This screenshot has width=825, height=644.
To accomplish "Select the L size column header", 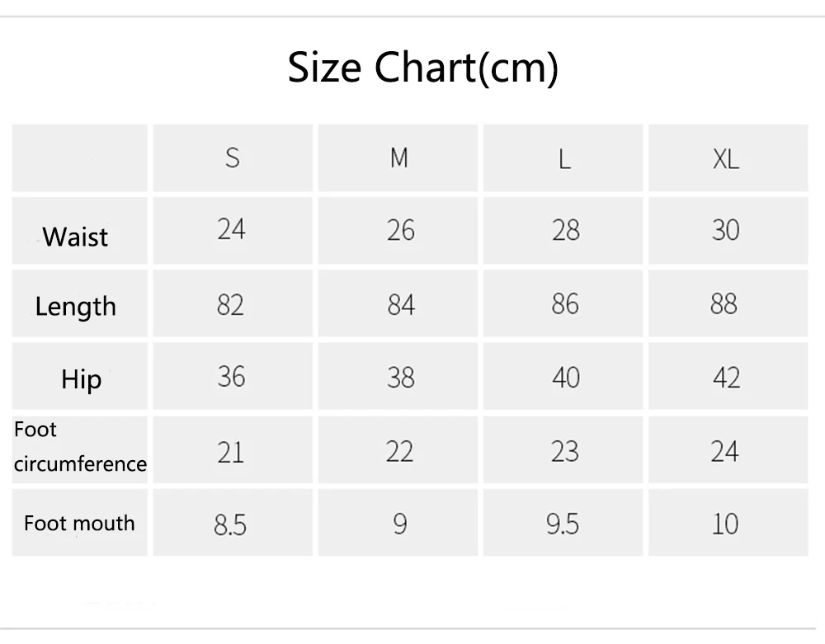I will pos(564,159).
